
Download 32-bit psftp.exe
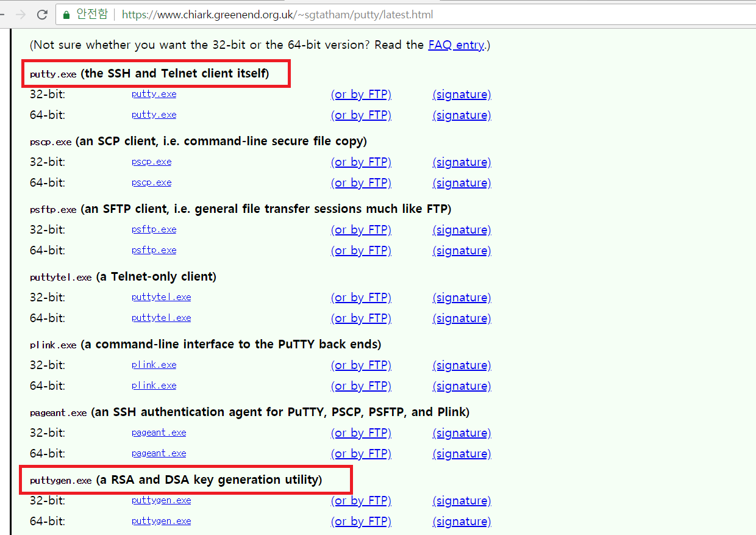coord(154,229)
